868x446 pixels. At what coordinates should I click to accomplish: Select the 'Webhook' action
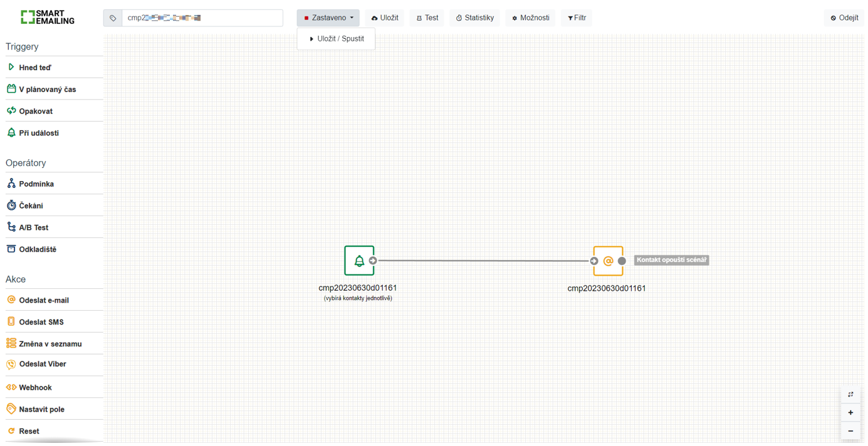(35, 387)
